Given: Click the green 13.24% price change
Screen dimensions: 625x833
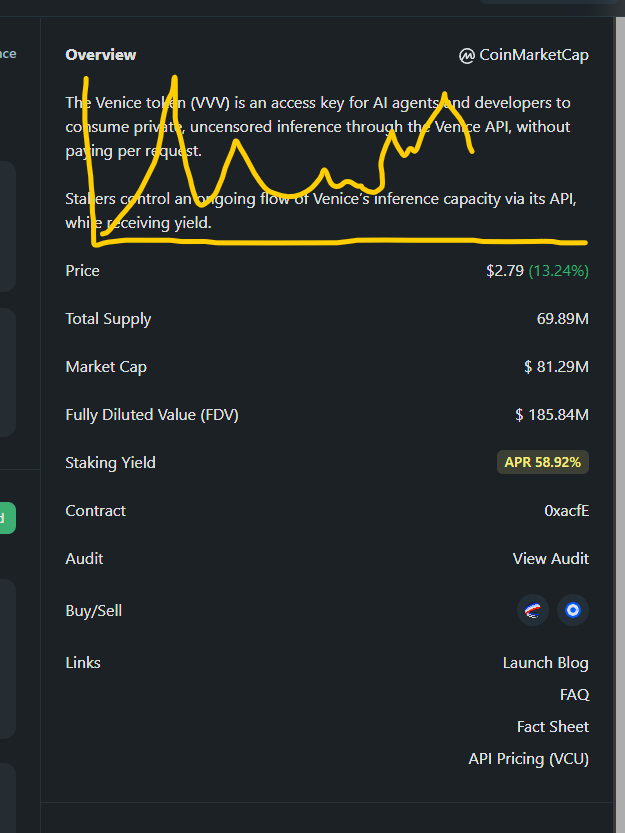Looking at the screenshot, I should click(x=559, y=271).
